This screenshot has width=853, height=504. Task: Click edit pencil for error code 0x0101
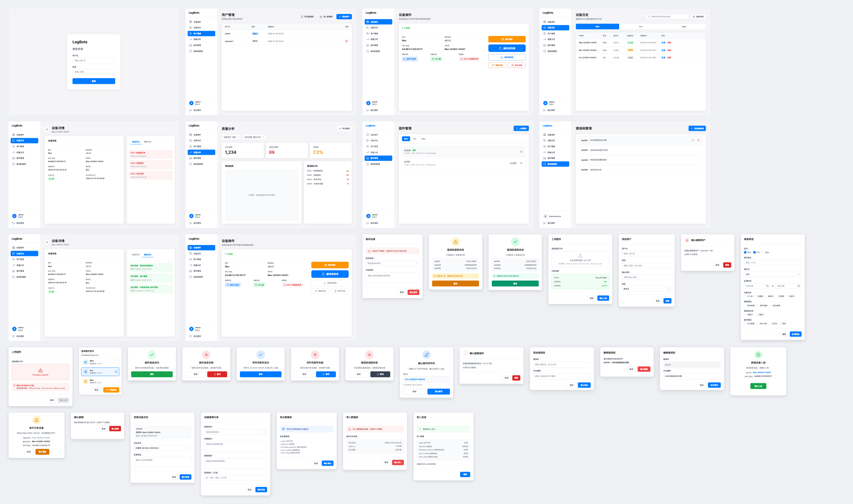pyautogui.click(x=693, y=140)
